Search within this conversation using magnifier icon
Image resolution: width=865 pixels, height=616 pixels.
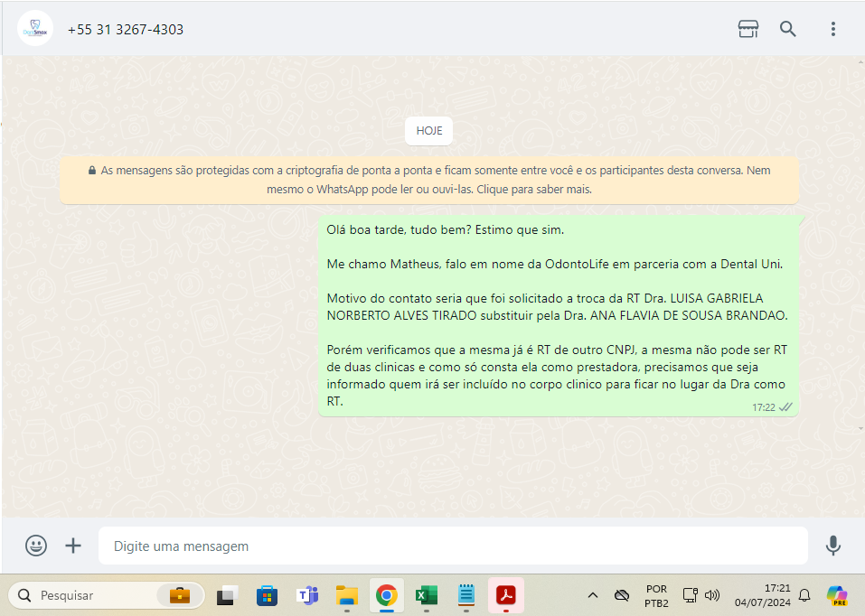pos(788,29)
